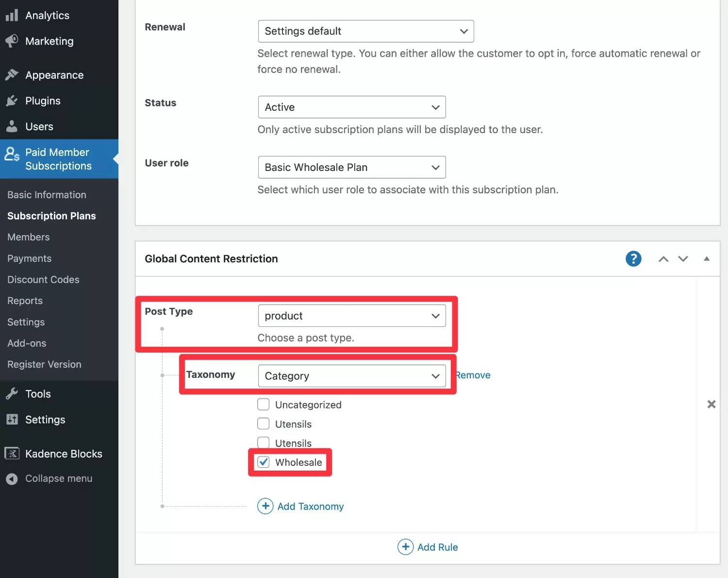Open Discount Codes submenu
Screen dimensions: 728x578
43,280
